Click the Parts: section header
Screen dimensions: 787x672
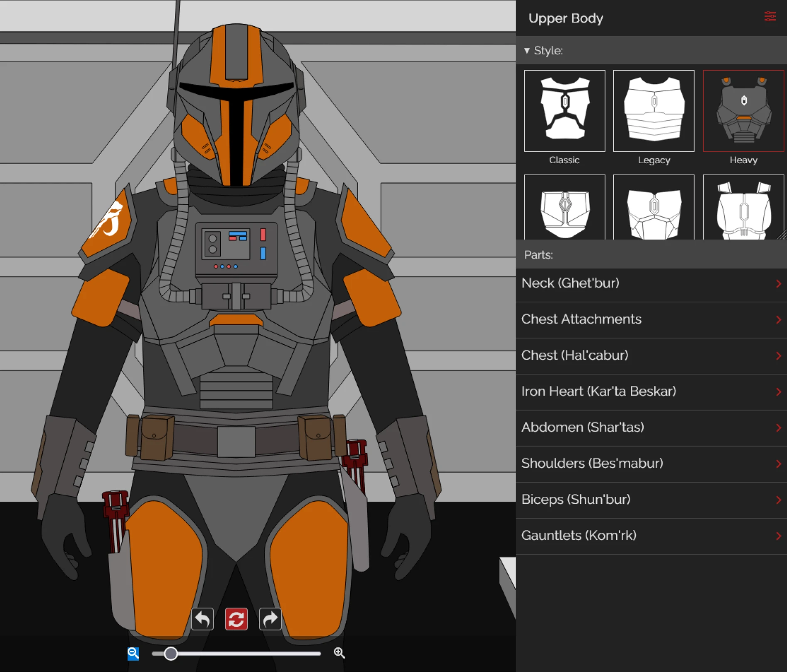[x=651, y=255]
